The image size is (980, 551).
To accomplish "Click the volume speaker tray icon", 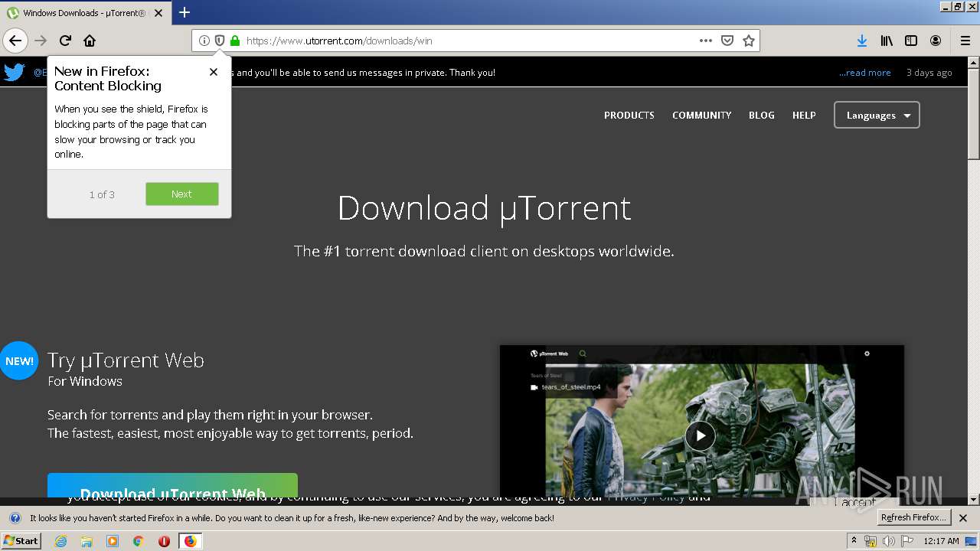I will click(888, 541).
